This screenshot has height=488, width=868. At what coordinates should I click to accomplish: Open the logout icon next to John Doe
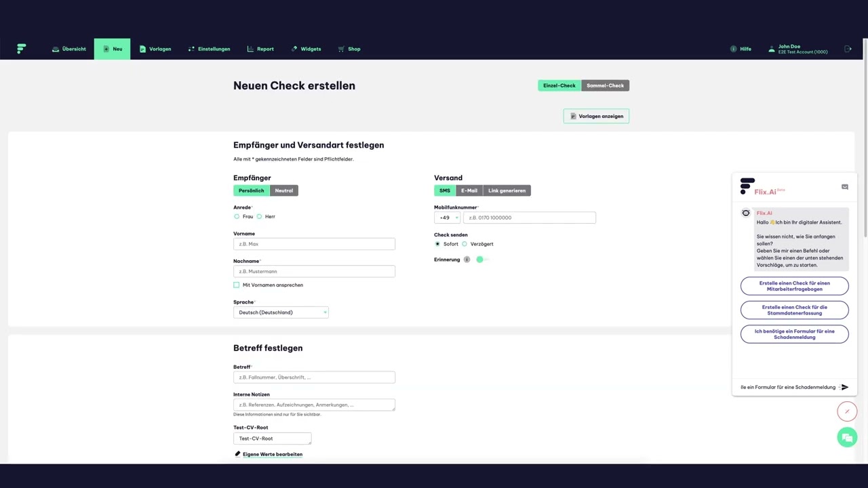(848, 49)
